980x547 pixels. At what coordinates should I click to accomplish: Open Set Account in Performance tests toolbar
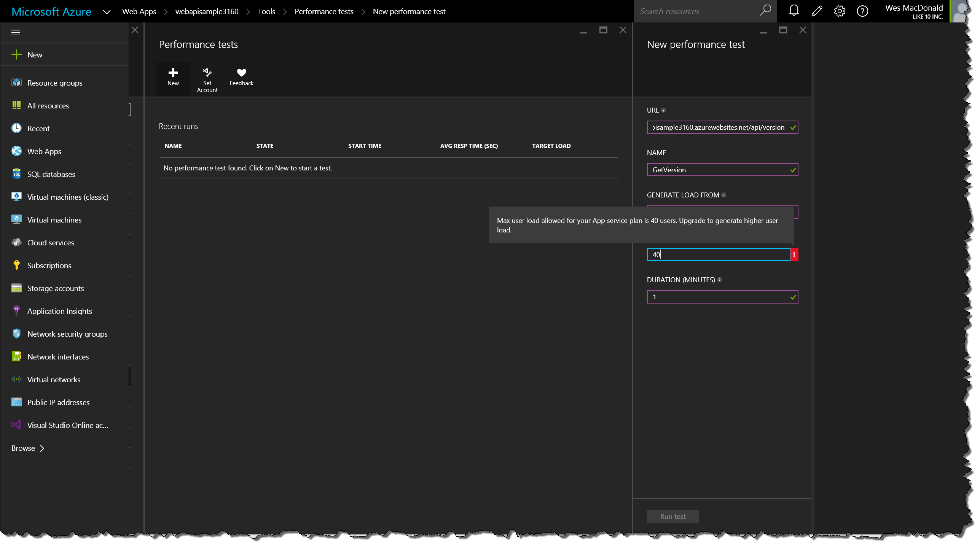[207, 80]
